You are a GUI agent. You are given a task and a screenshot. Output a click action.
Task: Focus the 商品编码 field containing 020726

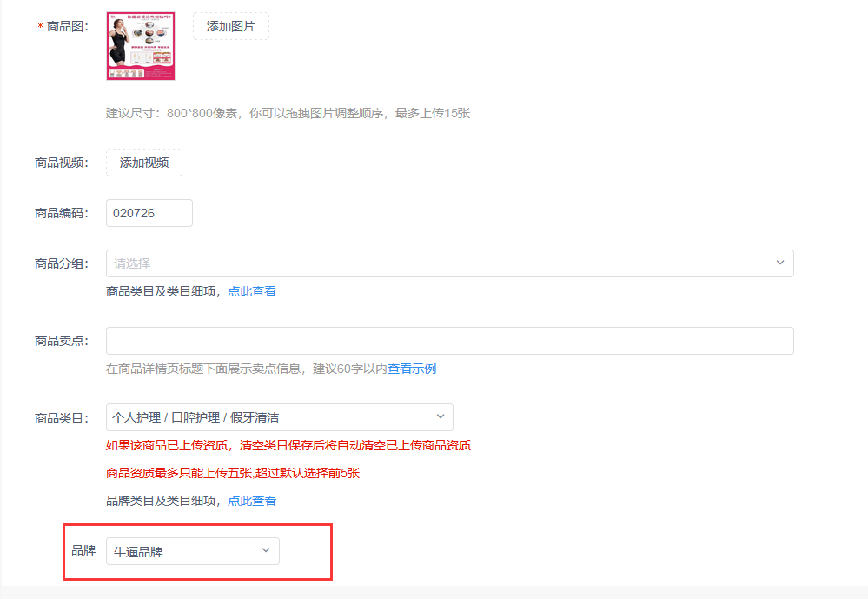click(149, 213)
